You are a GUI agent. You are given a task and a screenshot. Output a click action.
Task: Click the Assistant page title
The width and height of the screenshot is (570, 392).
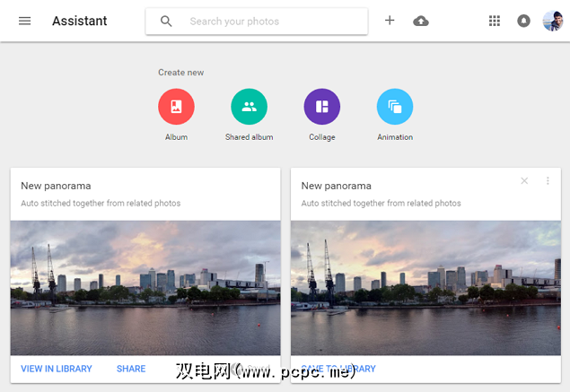80,21
